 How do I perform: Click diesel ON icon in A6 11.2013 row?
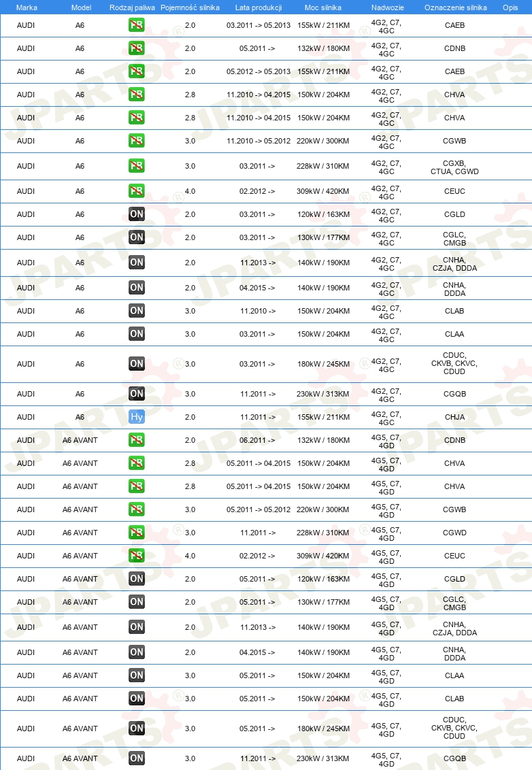point(137,263)
